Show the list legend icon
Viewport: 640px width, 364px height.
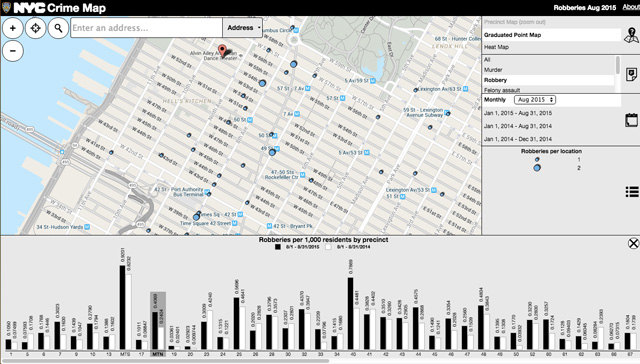click(x=632, y=191)
